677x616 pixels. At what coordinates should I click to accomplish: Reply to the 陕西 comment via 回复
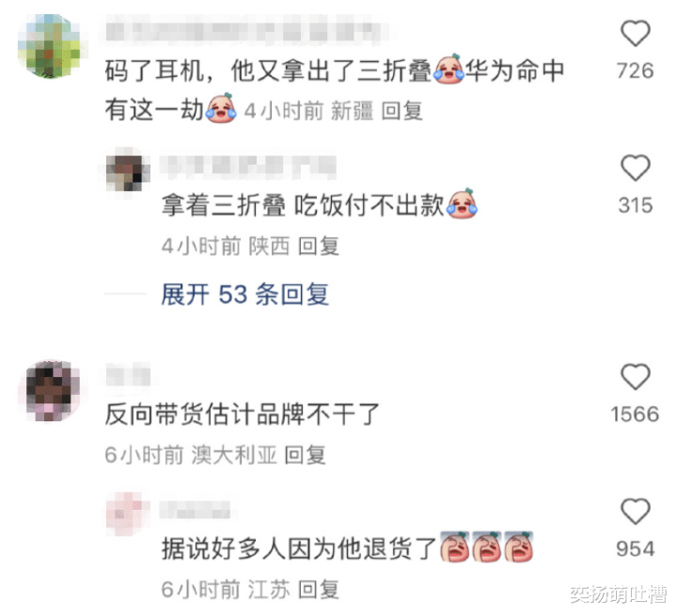click(318, 246)
